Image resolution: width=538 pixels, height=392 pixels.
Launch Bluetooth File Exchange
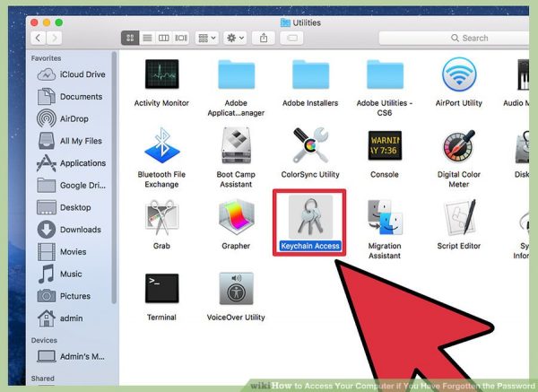162,145
